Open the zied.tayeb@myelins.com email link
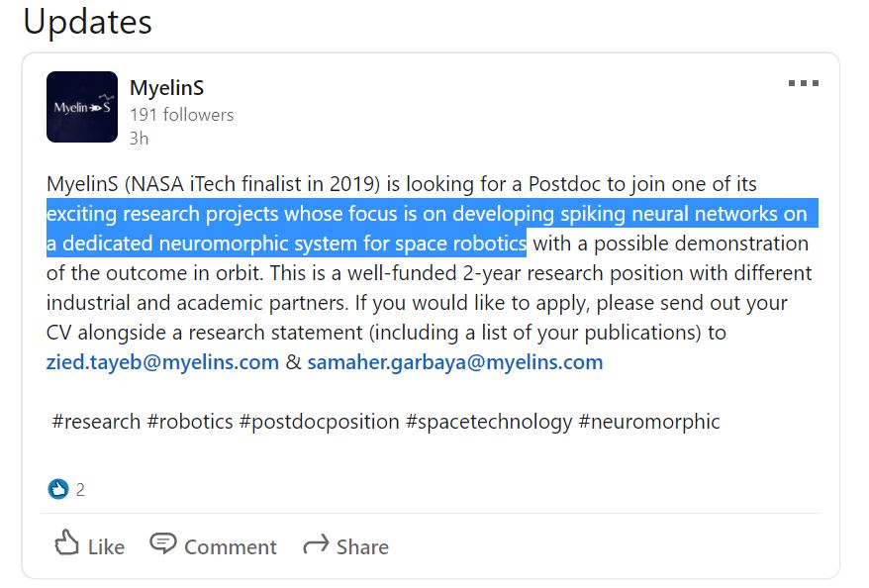 (162, 362)
